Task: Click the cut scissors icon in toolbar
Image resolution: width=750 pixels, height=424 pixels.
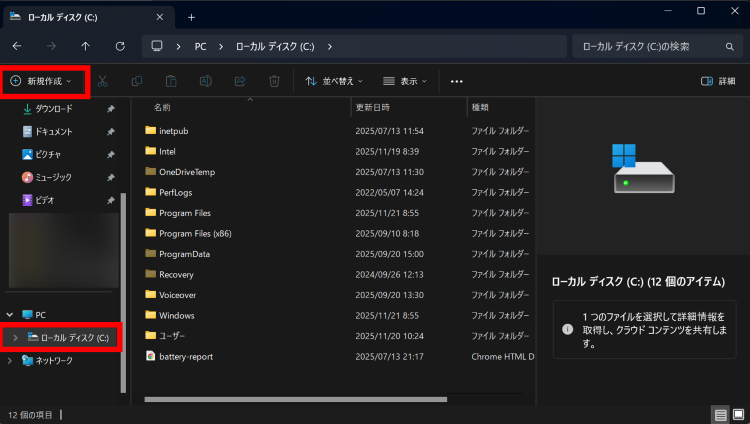Action: click(102, 81)
